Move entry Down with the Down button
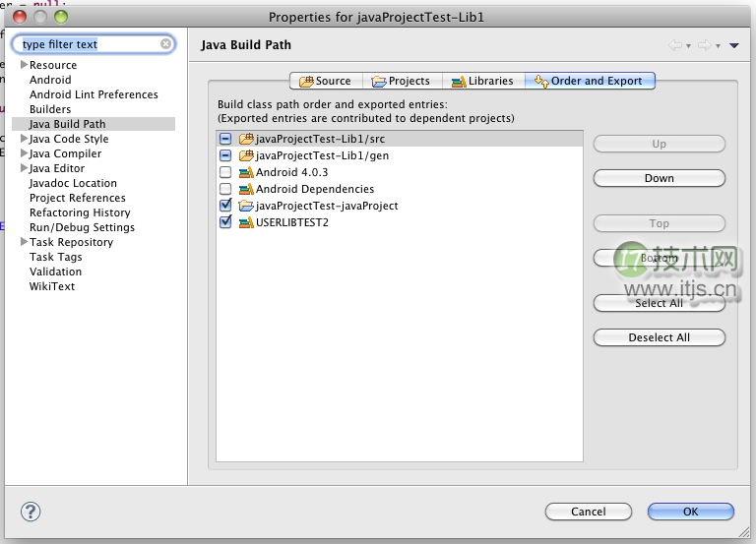The image size is (756, 544). tap(660, 178)
